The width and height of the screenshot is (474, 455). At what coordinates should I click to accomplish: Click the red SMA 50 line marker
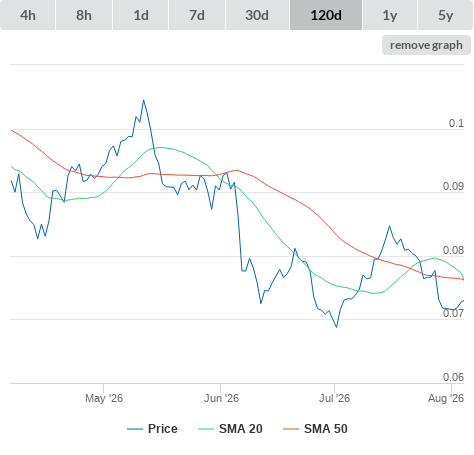click(x=291, y=429)
